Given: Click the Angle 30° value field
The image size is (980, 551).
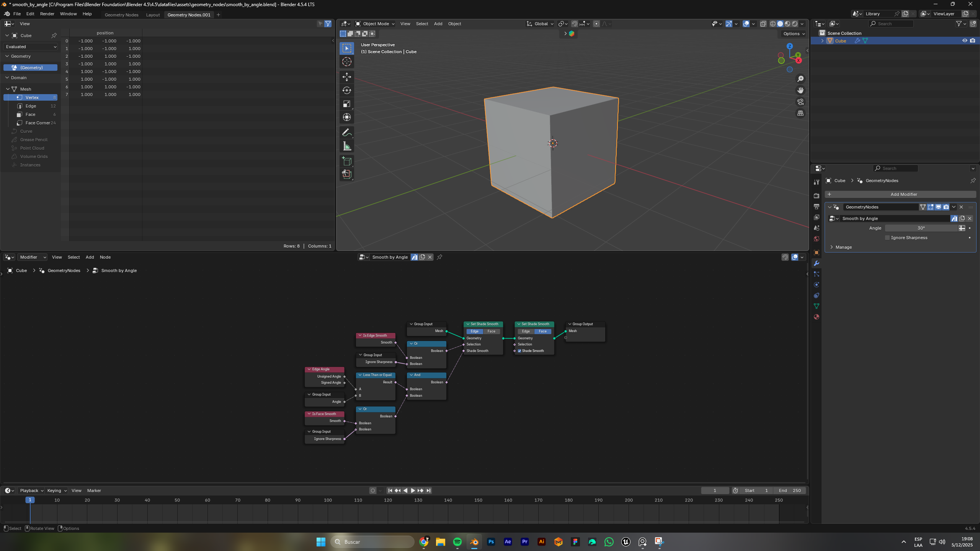Looking at the screenshot, I should 921,228.
